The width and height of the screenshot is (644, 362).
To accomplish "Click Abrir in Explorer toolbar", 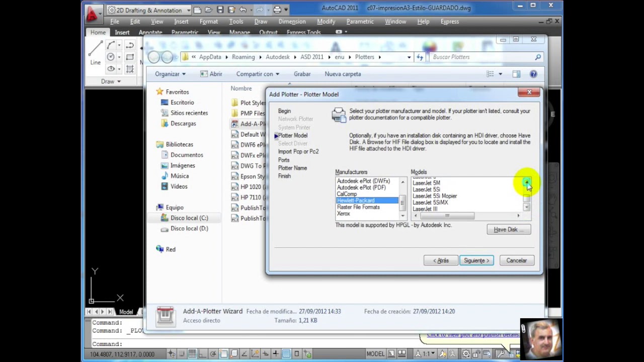I will 211,74.
